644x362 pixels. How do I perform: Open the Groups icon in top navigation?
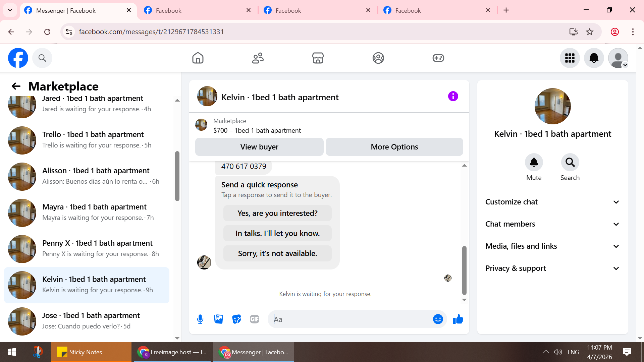(x=378, y=58)
